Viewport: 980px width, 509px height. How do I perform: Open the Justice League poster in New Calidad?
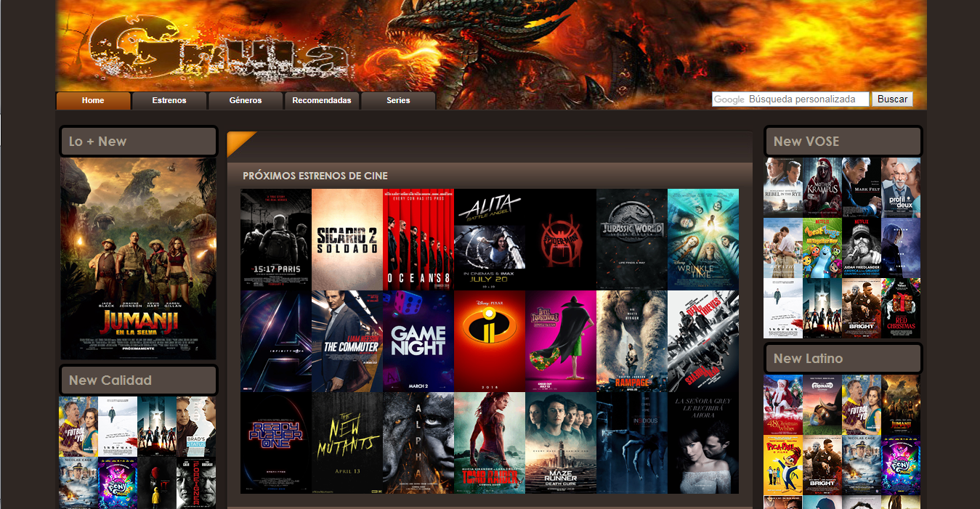pos(157,426)
